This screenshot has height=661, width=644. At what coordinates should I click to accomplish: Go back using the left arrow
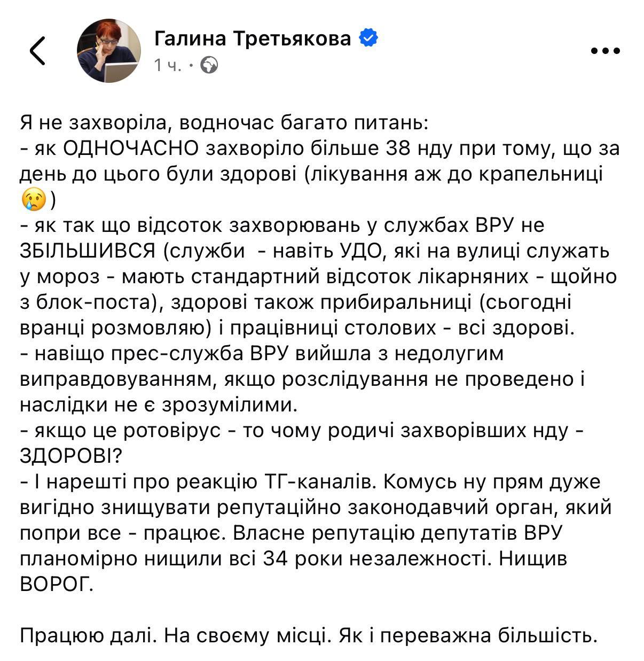(x=37, y=51)
